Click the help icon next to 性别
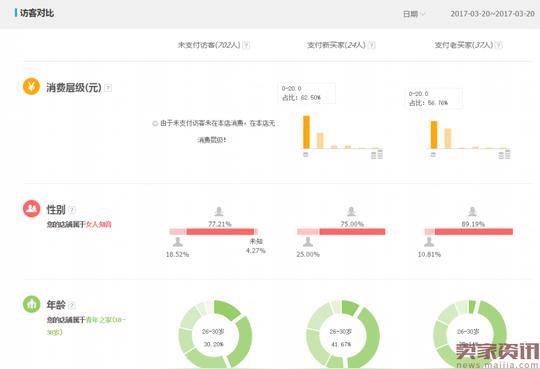The image size is (540, 369). [72, 209]
